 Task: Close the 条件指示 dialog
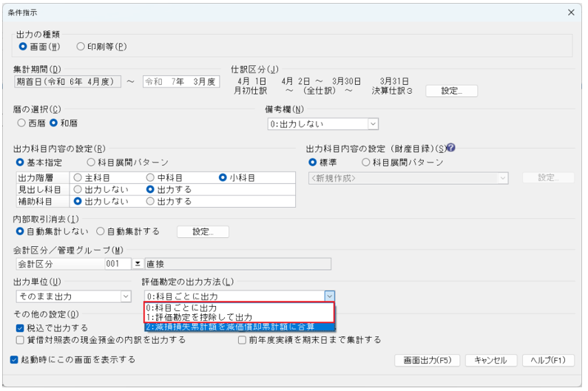[x=571, y=13]
